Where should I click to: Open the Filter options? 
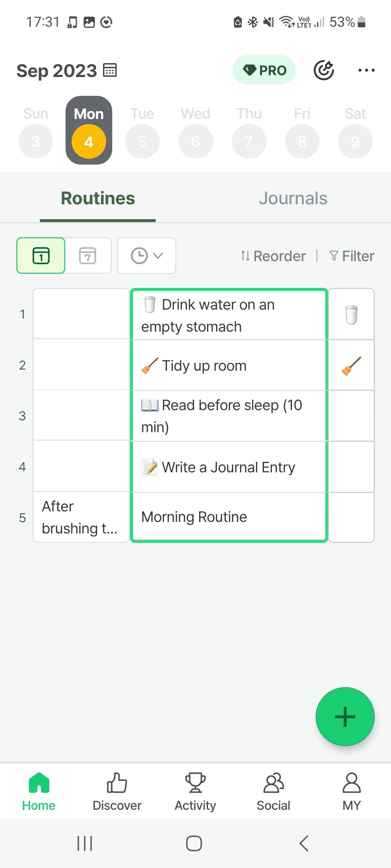click(x=351, y=256)
